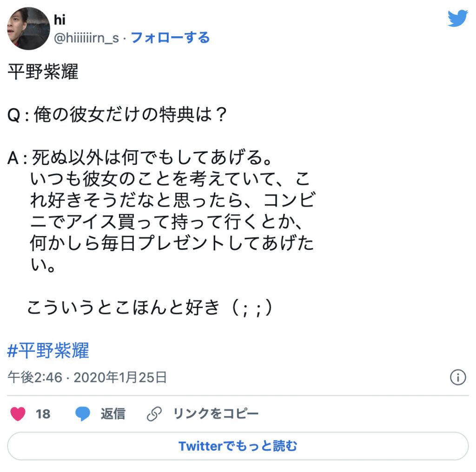The image size is (476, 472).
Task: Click the answer line 死ぬ以外は何でもしてあげる
Action: point(151,159)
